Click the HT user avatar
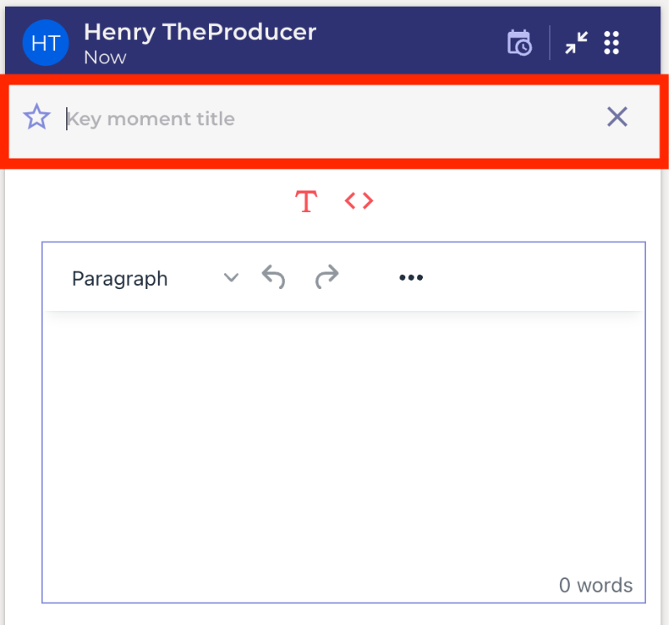The height and width of the screenshot is (625, 672). click(x=45, y=43)
